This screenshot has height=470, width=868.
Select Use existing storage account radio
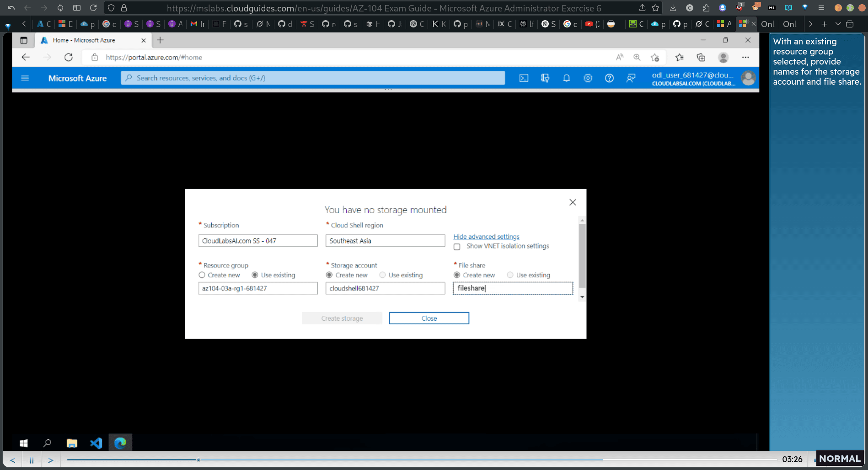pyautogui.click(x=382, y=275)
